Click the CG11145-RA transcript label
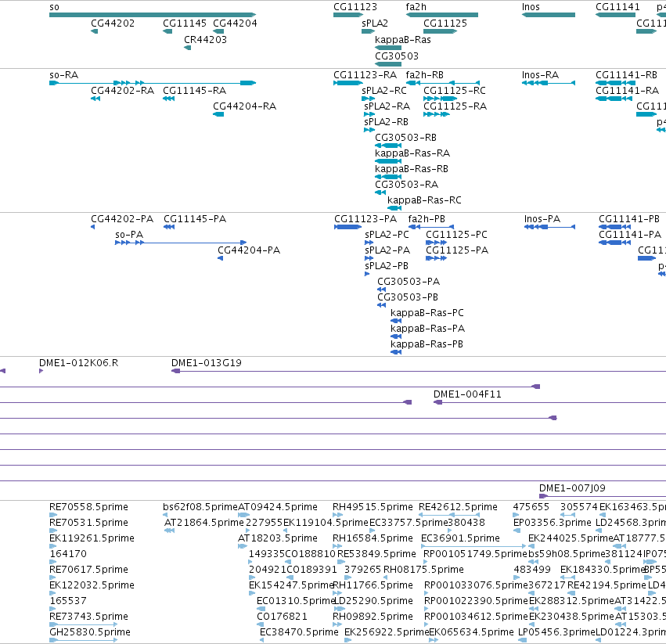 [195, 91]
